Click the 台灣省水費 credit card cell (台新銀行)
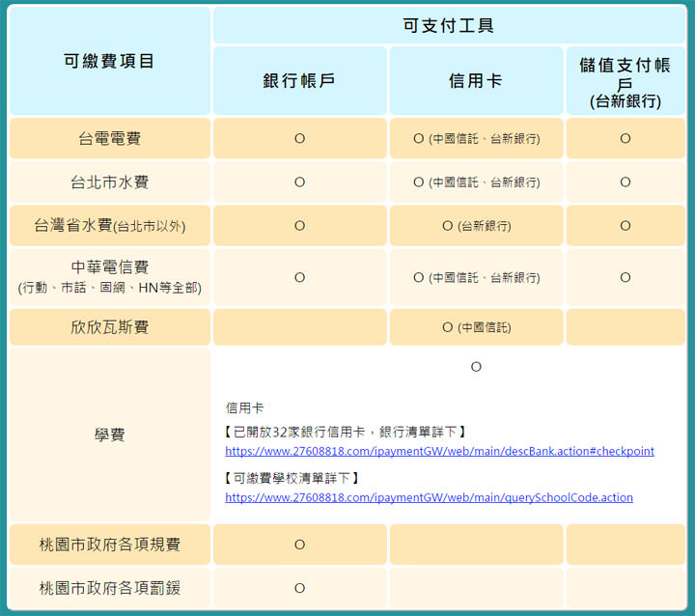The width and height of the screenshot is (695, 616). tap(476, 226)
